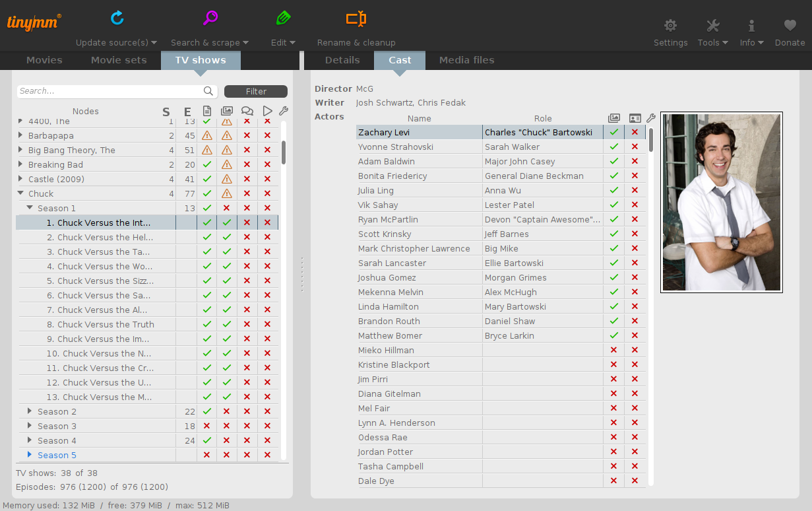Click the TV show tree vertical scrollbar
The width and height of the screenshot is (812, 511).
[284, 153]
